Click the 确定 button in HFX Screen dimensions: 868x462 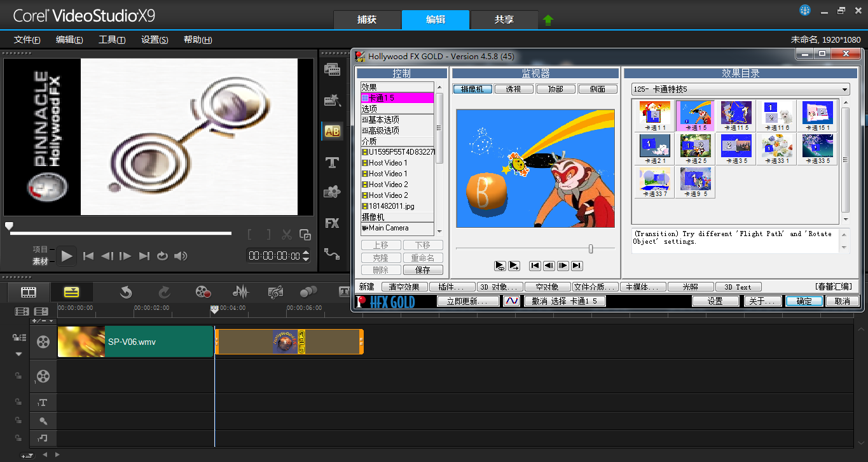point(804,301)
